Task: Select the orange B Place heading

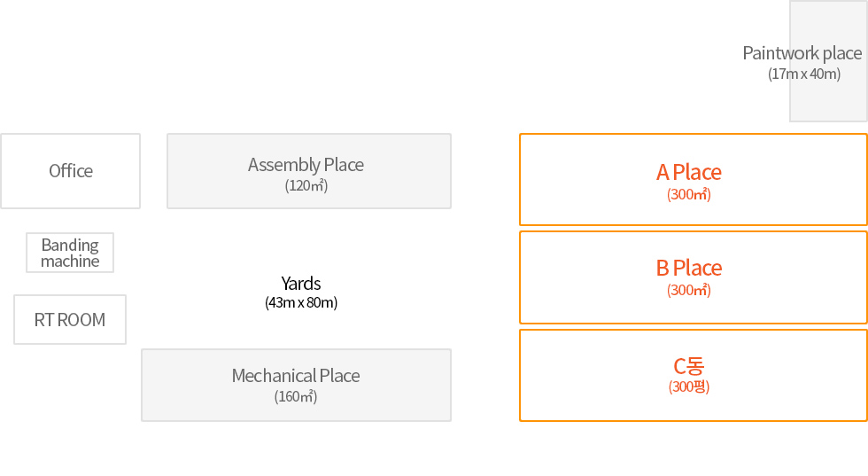Action: tap(689, 269)
